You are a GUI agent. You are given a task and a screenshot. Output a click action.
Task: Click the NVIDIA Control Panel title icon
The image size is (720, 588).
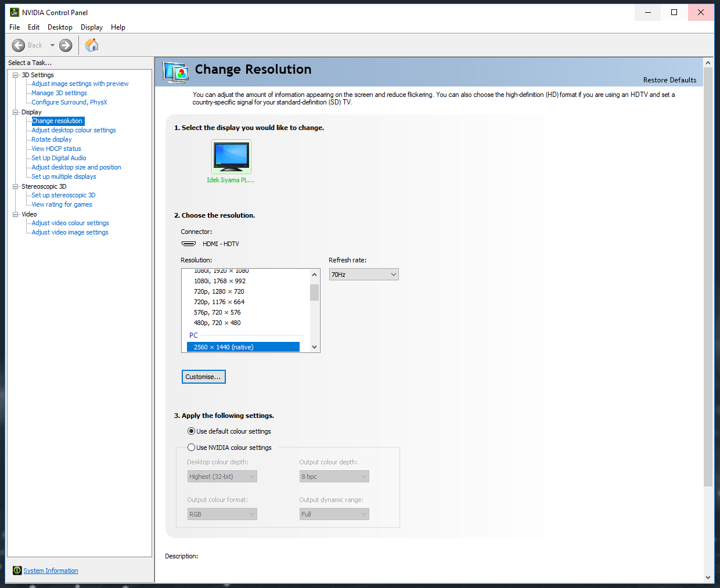click(15, 12)
